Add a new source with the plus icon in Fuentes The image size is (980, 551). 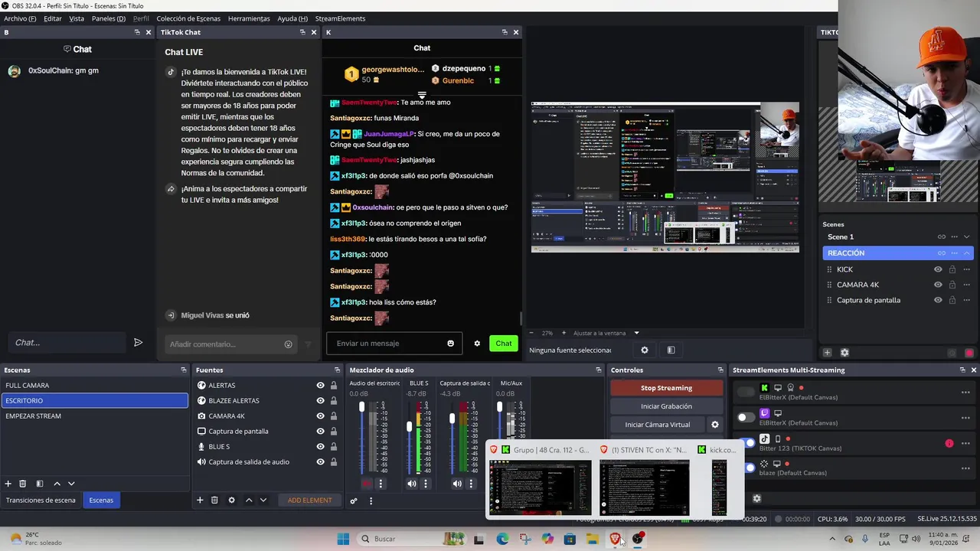tap(200, 500)
